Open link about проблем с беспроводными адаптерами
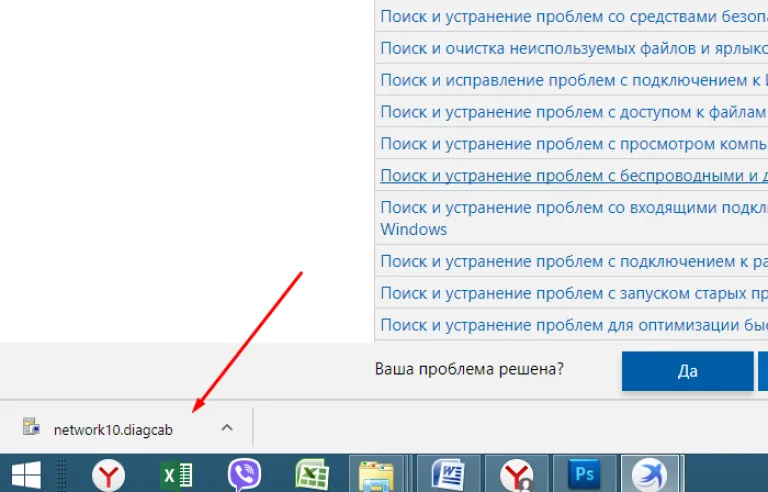This screenshot has width=768, height=492. tap(574, 175)
